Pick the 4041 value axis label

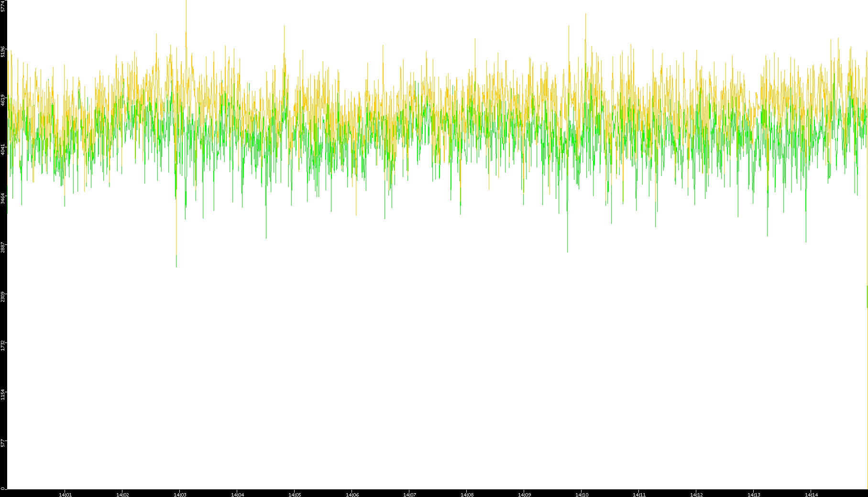(x=3, y=149)
